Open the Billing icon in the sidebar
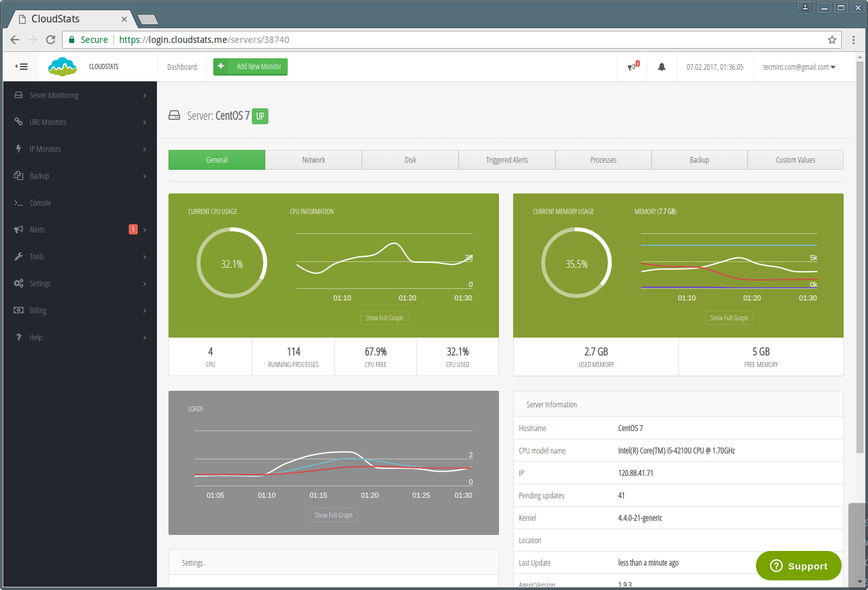The image size is (868, 590). point(18,310)
